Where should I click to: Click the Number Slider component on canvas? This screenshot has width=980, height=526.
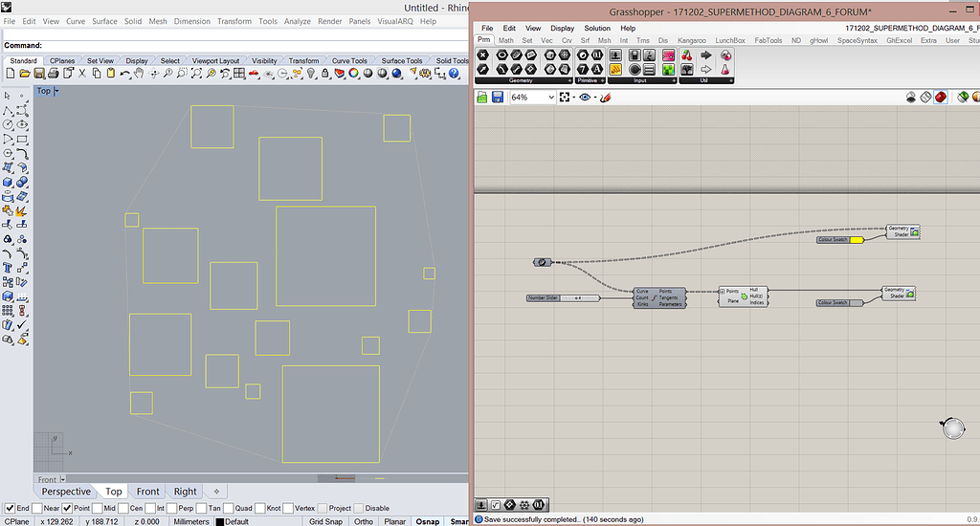[x=563, y=298]
